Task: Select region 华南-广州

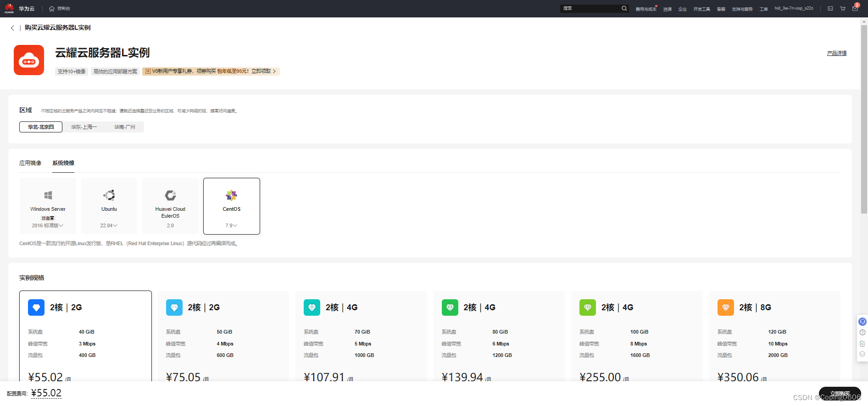Action: tap(125, 127)
